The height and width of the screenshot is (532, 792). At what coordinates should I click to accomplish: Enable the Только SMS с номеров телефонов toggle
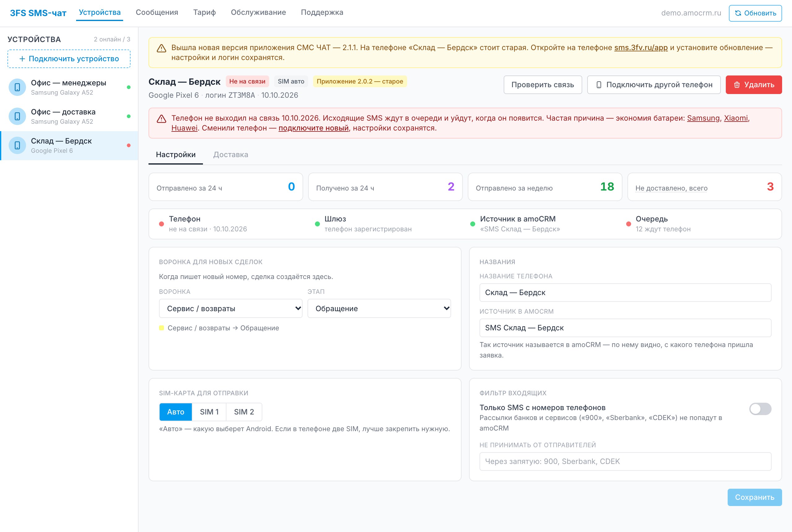760,409
